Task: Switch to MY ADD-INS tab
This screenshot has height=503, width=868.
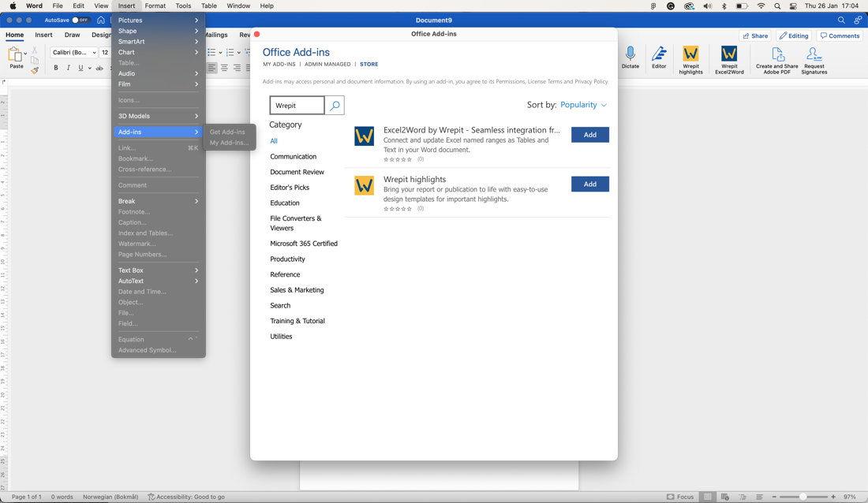Action: [x=279, y=64]
